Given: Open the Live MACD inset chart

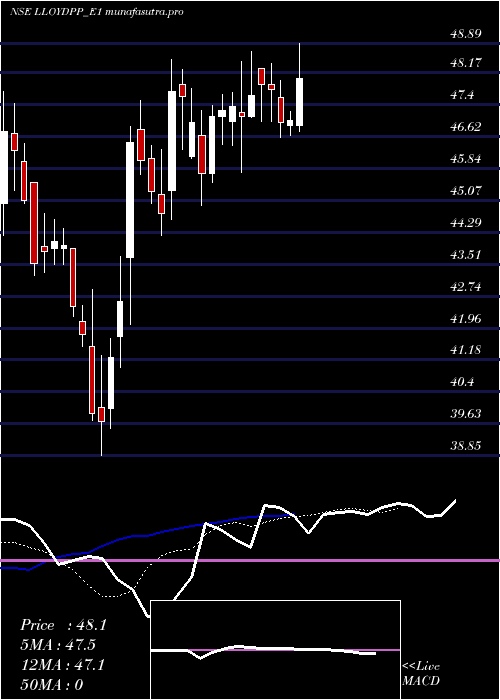Looking at the screenshot, I should tap(275, 650).
